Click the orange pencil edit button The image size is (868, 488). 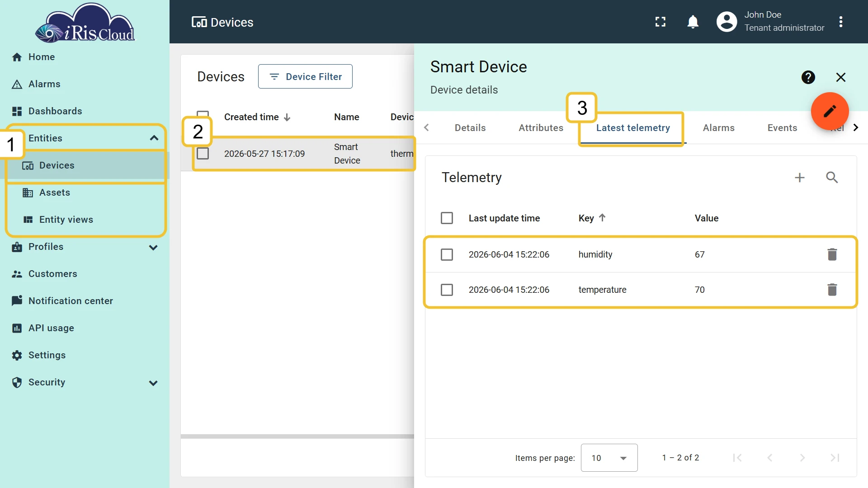click(x=830, y=111)
